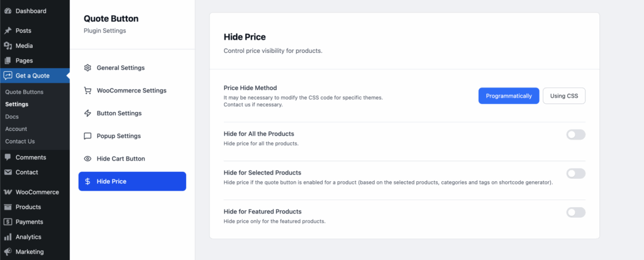The image size is (644, 260).
Task: Select the Programmatically price hide method
Action: [508, 96]
